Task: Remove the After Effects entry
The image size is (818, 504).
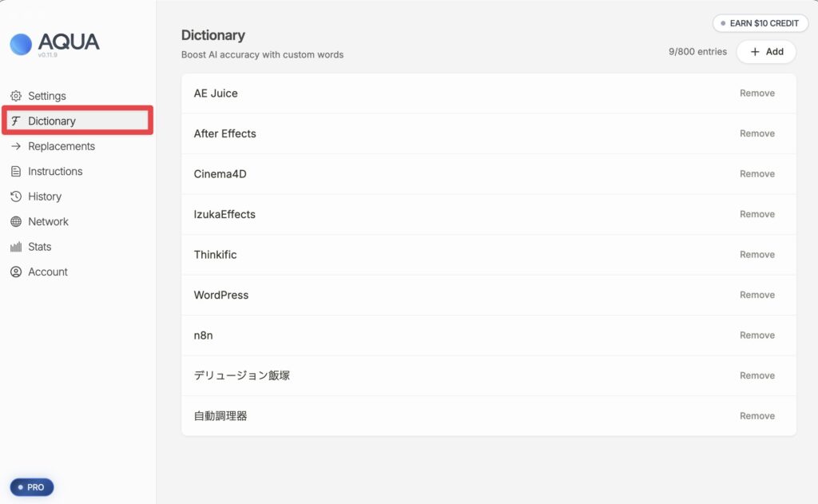Action: click(x=756, y=133)
